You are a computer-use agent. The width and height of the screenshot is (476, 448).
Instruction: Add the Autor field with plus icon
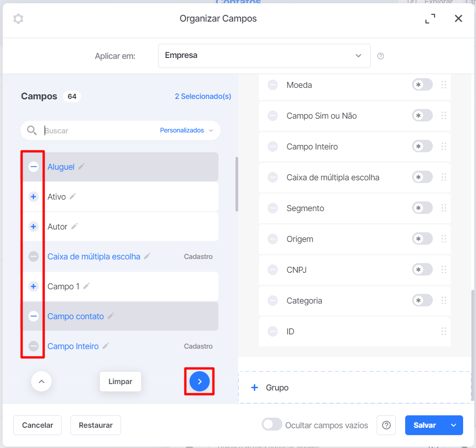pos(34,227)
